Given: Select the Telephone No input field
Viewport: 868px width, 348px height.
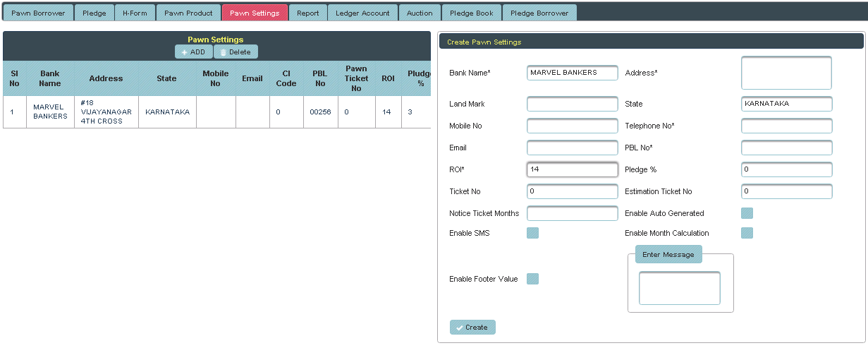Looking at the screenshot, I should click(786, 126).
